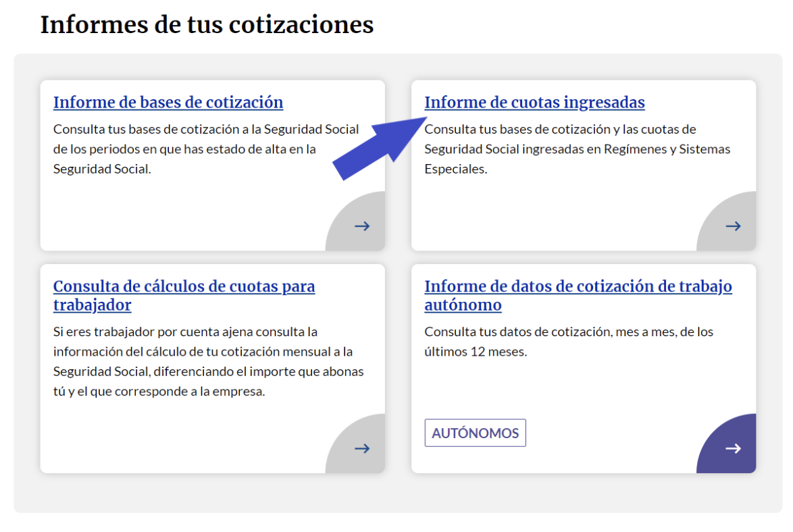The width and height of the screenshot is (793, 532).
Task: Click arrow icon on Consulta de cálculos de cuotas card
Action: 362,448
